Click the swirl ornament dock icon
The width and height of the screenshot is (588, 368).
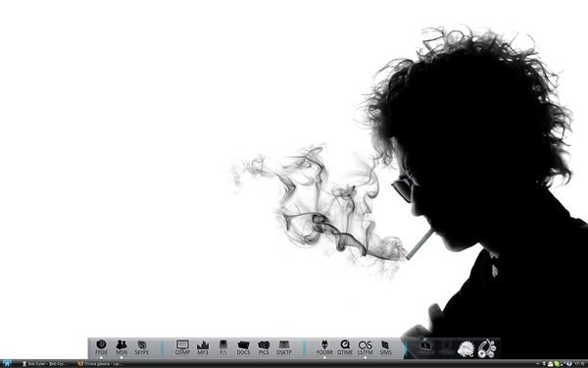pyautogui.click(x=487, y=348)
